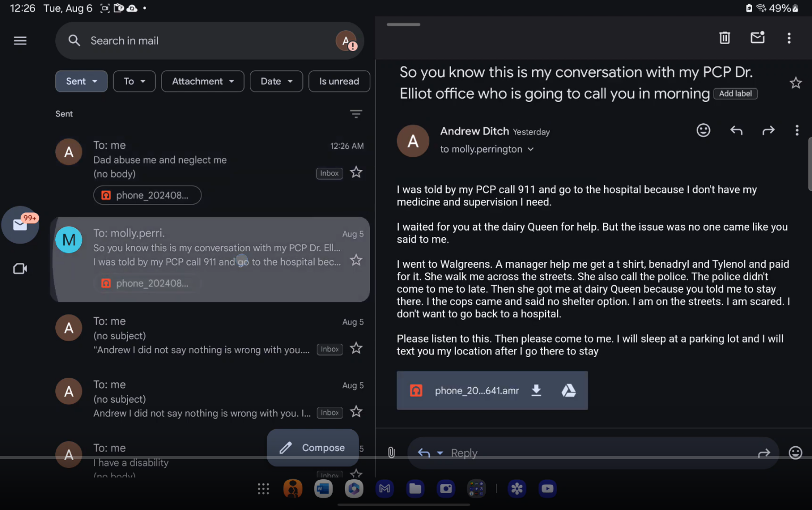This screenshot has width=812, height=510.
Task: Insert emoji from the reply bar smiley
Action: [795, 453]
